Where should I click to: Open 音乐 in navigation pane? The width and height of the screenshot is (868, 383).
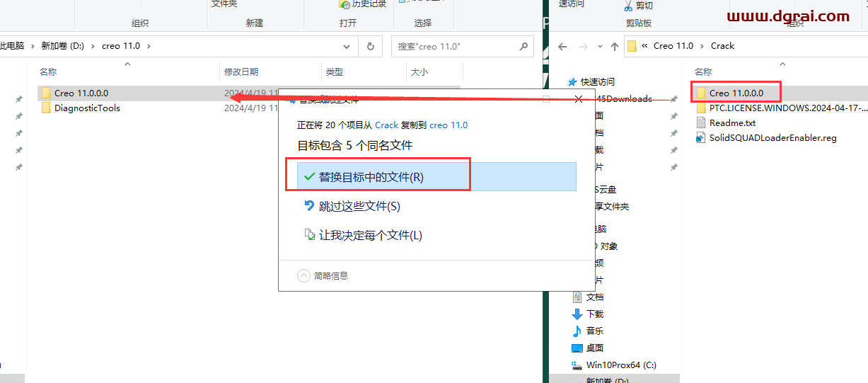click(588, 331)
